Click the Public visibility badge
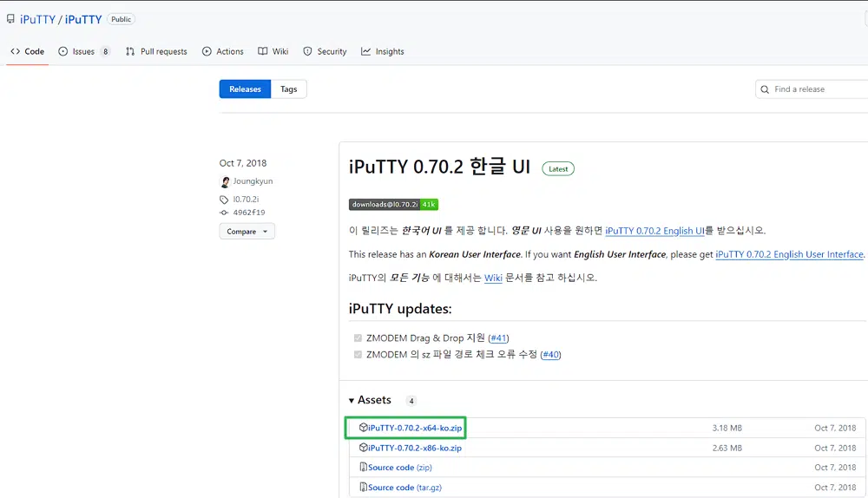This screenshot has height=498, width=868. click(121, 19)
